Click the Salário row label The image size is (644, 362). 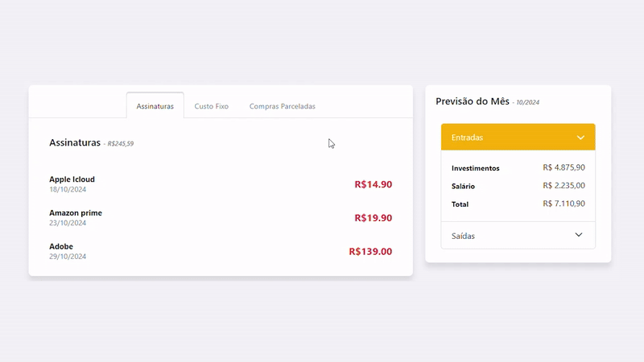point(463,187)
